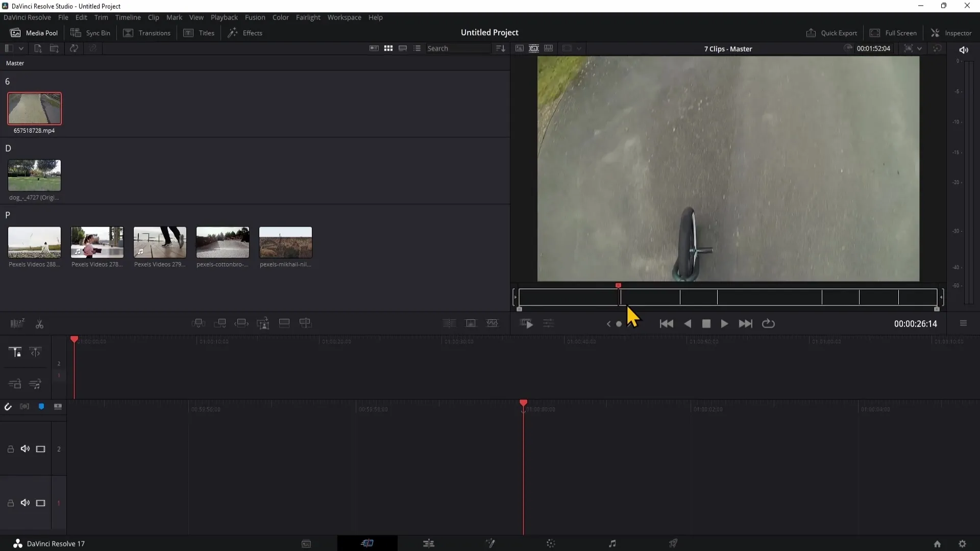This screenshot has height=551, width=980.
Task: Click the Sync Clips icon in media pool
Action: [74, 48]
